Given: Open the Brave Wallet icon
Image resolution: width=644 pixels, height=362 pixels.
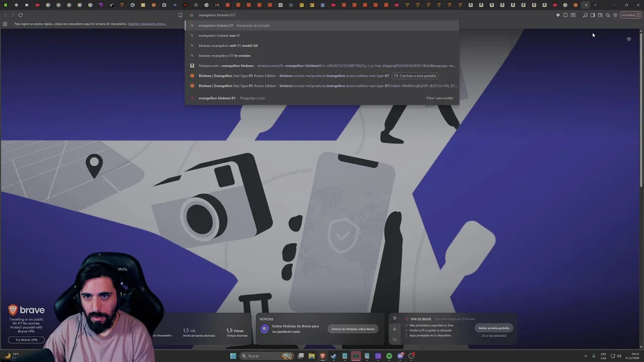Looking at the screenshot, I should 600,15.
